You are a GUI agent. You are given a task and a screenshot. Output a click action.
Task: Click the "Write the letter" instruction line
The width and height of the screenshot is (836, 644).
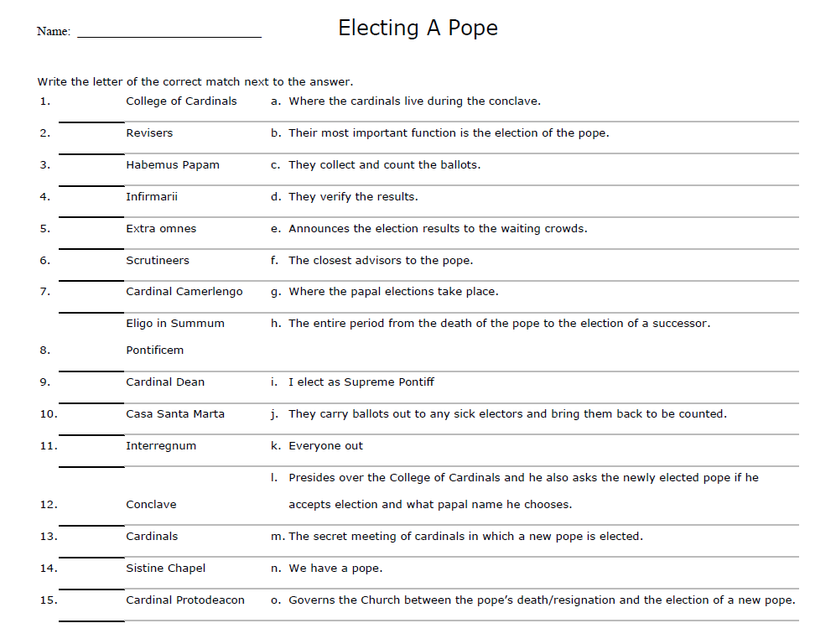pos(195,82)
